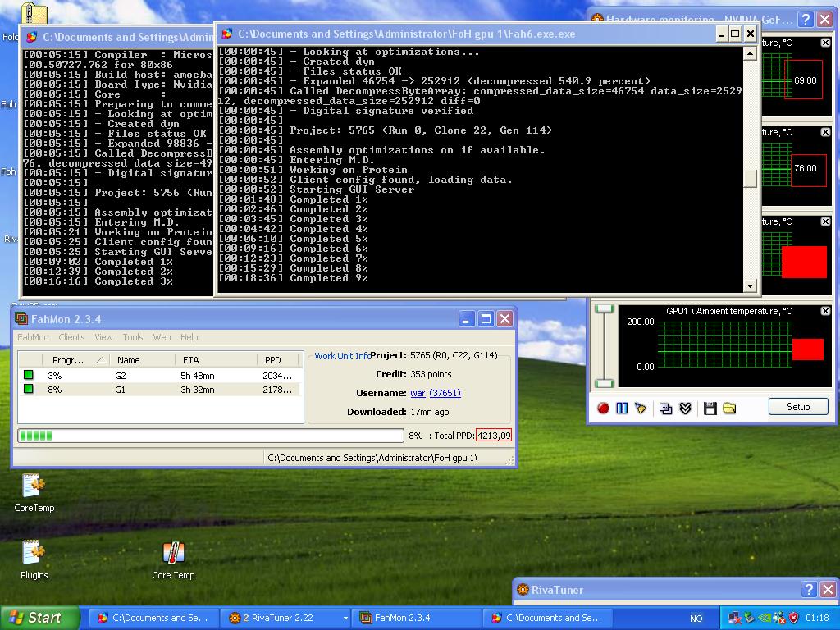Switch to last console taskbar button
This screenshot has height=630, width=840.
[x=547, y=618]
